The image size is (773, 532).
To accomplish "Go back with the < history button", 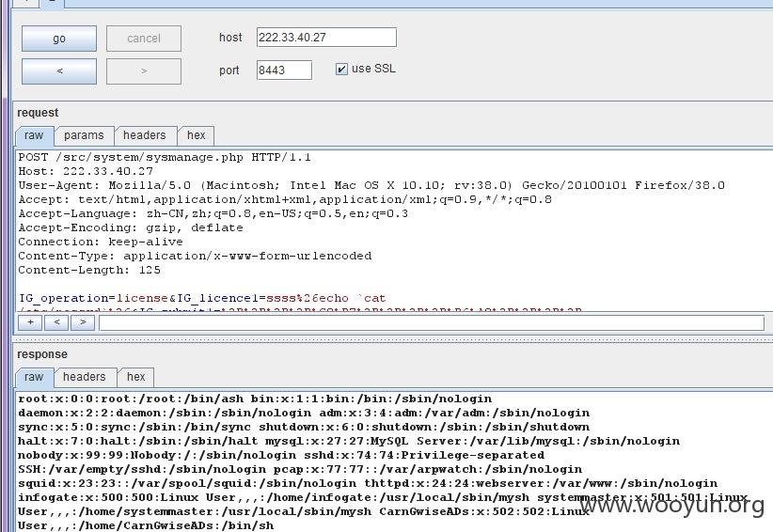I will 59,71.
